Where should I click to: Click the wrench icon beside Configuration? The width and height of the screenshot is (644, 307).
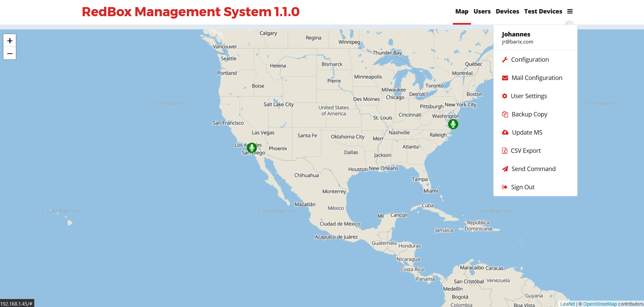click(x=505, y=60)
